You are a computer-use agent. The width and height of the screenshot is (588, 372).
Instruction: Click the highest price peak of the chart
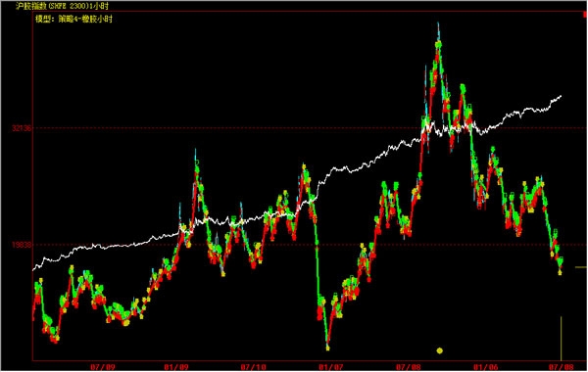(438, 24)
